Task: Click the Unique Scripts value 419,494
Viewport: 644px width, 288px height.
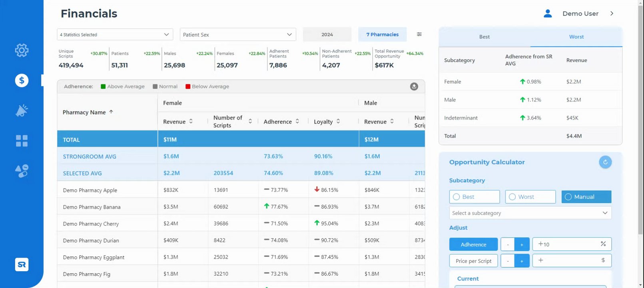Action: 71,65
